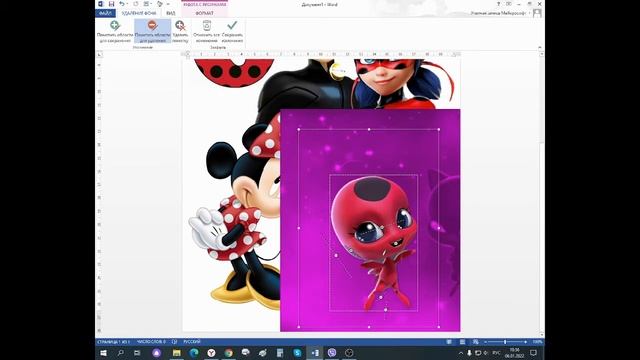Click Redo icon in quick access toolbar
This screenshot has height=360, width=640.
pyautogui.click(x=136, y=4)
